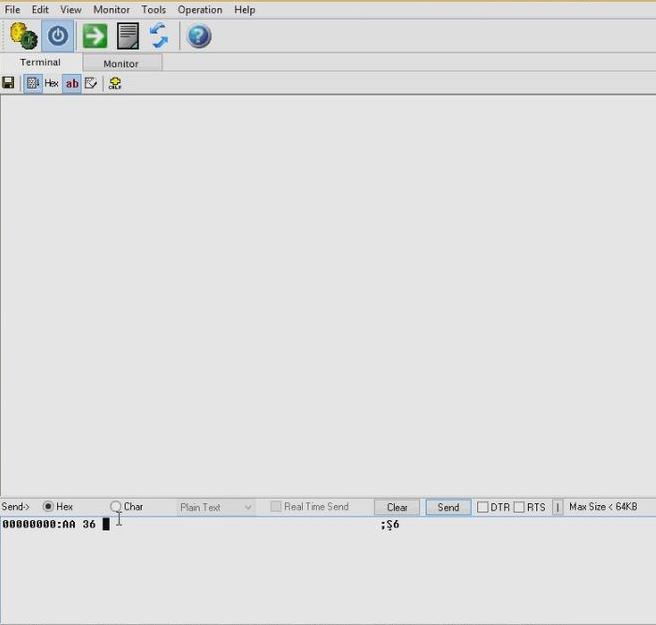This screenshot has height=625, width=656.
Task: Open the Tools menu
Action: coord(154,10)
